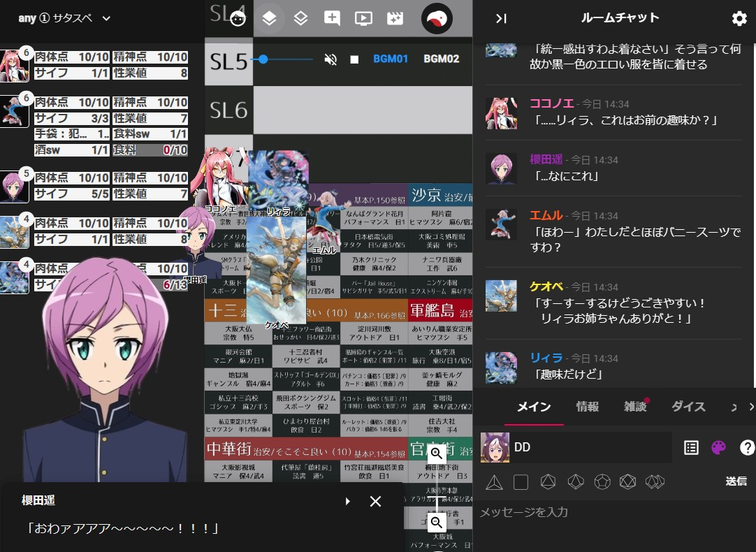Screen dimensions: 756x552
Task: Roll the D6 square die icon
Action: click(x=521, y=481)
